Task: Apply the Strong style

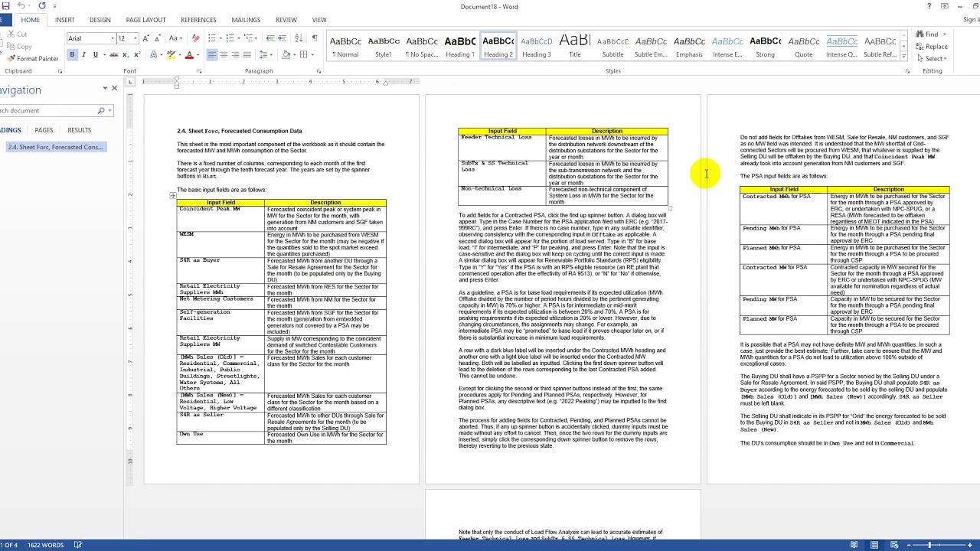Action: [766, 46]
